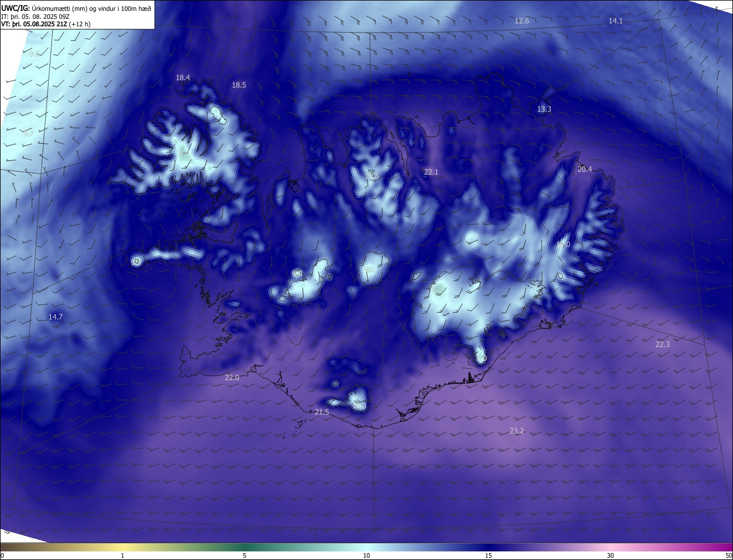This screenshot has width=733, height=560.
Task: Click the 18.5 value label on the map
Action: pos(239,85)
